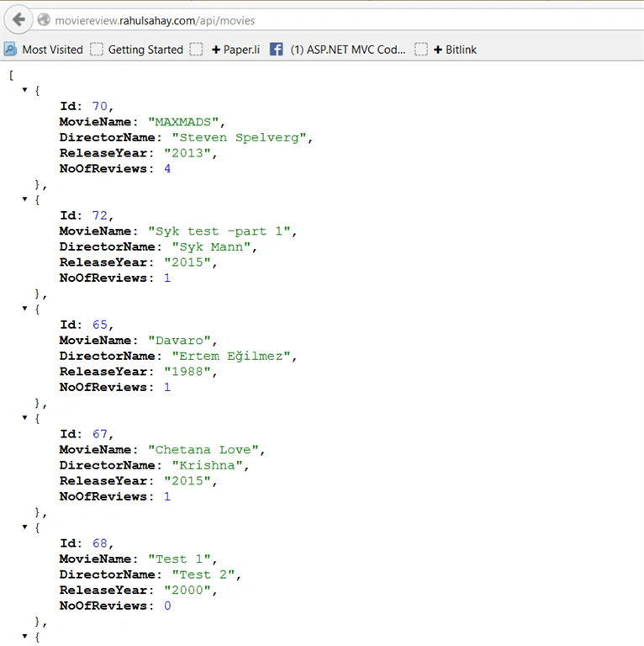Collapse the JSON object with Id 72
Image resolution: width=644 pixels, height=646 pixels.
point(24,199)
